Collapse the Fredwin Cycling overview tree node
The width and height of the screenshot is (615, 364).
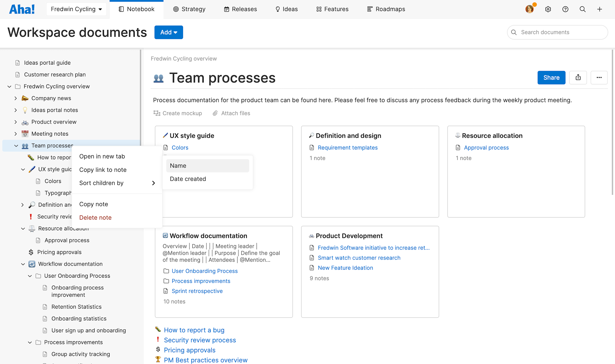point(9,86)
